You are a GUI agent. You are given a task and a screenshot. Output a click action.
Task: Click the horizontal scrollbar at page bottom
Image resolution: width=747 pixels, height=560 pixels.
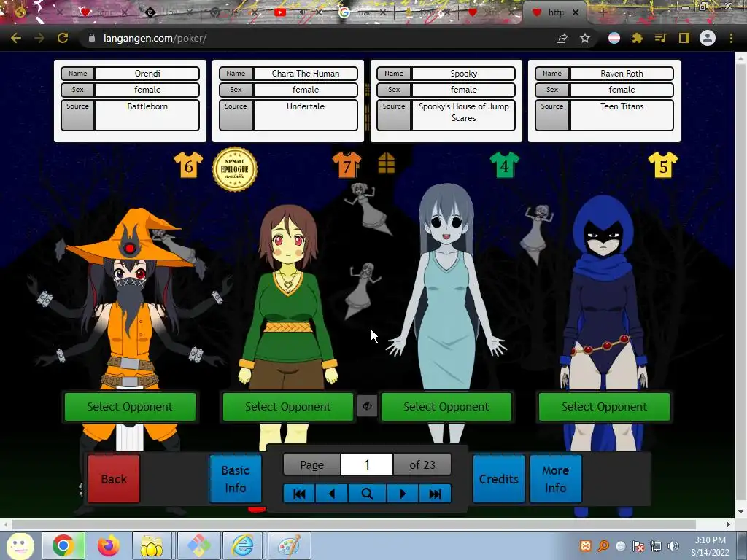[x=352, y=524]
